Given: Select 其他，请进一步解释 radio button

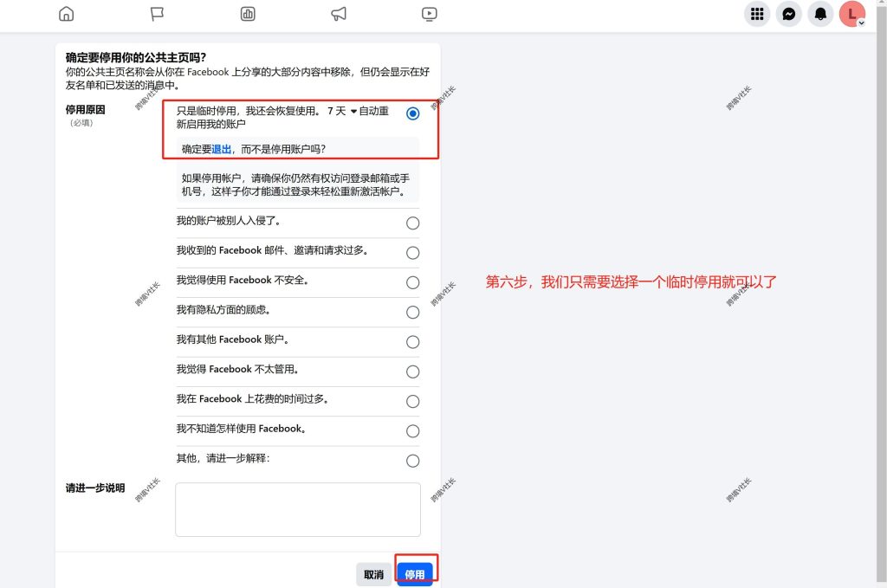Looking at the screenshot, I should (x=413, y=461).
